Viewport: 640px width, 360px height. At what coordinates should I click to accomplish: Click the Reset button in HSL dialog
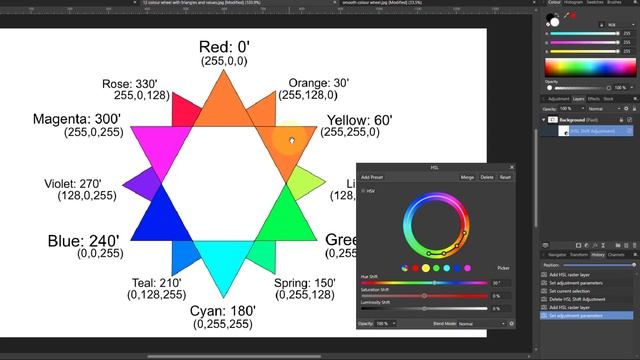505,177
